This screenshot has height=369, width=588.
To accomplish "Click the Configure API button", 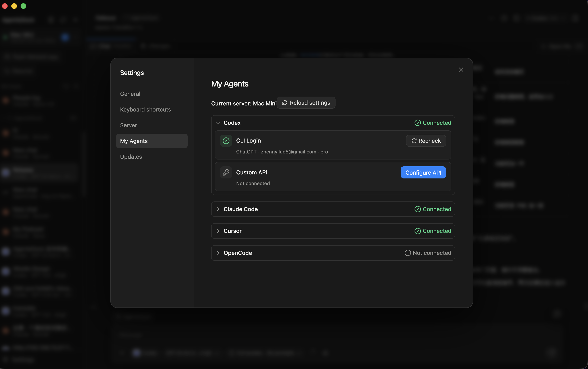I will coord(423,173).
